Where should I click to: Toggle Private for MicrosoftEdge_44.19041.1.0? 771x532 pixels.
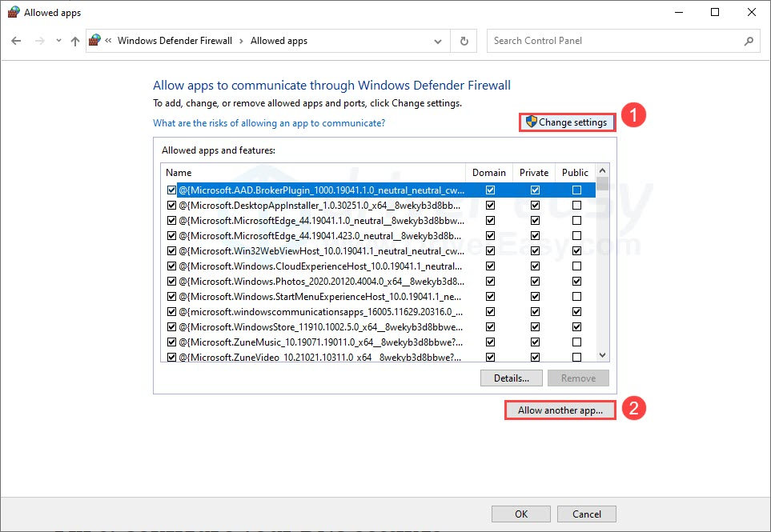point(535,221)
